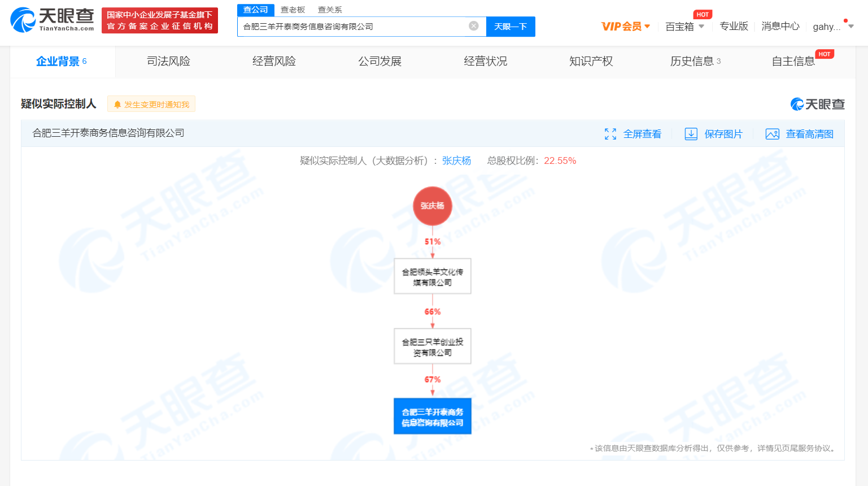Click the HOT badge on 自主信息
868x486 pixels.
825,54
